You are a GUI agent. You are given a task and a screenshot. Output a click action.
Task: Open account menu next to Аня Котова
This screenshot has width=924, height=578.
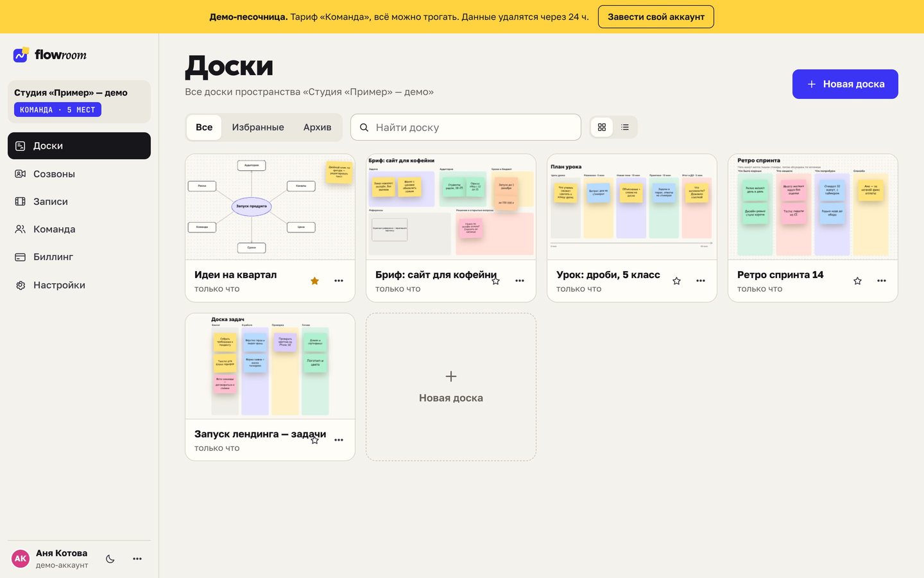pyautogui.click(x=137, y=559)
